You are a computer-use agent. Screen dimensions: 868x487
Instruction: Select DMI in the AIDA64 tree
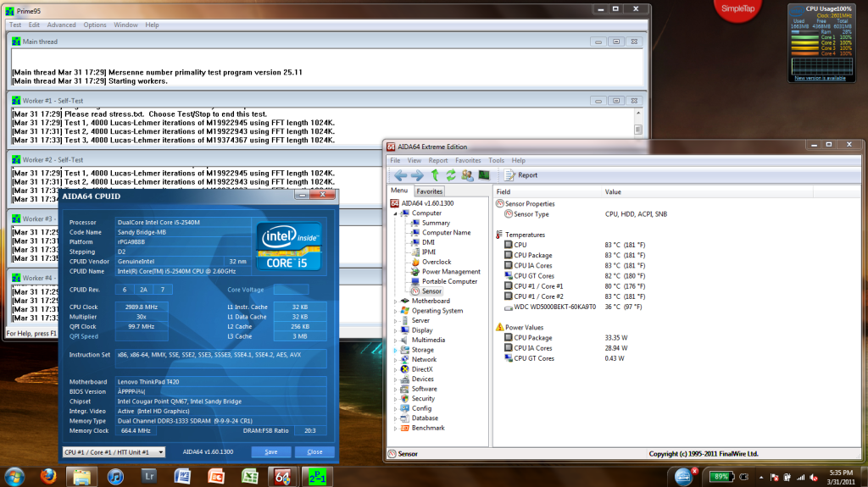(x=428, y=242)
